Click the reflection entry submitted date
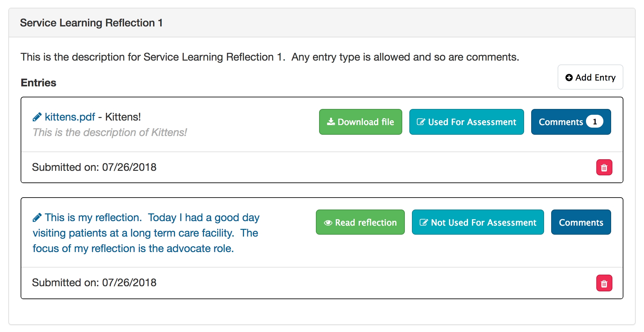This screenshot has height=332, width=644. (x=94, y=283)
